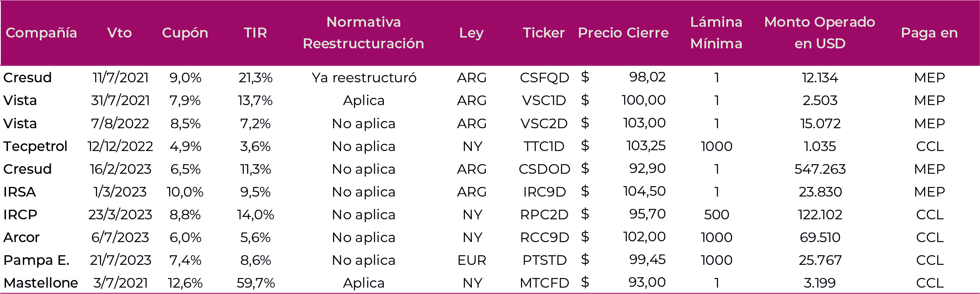Select the Vto column header
980x294 pixels.
click(x=120, y=33)
